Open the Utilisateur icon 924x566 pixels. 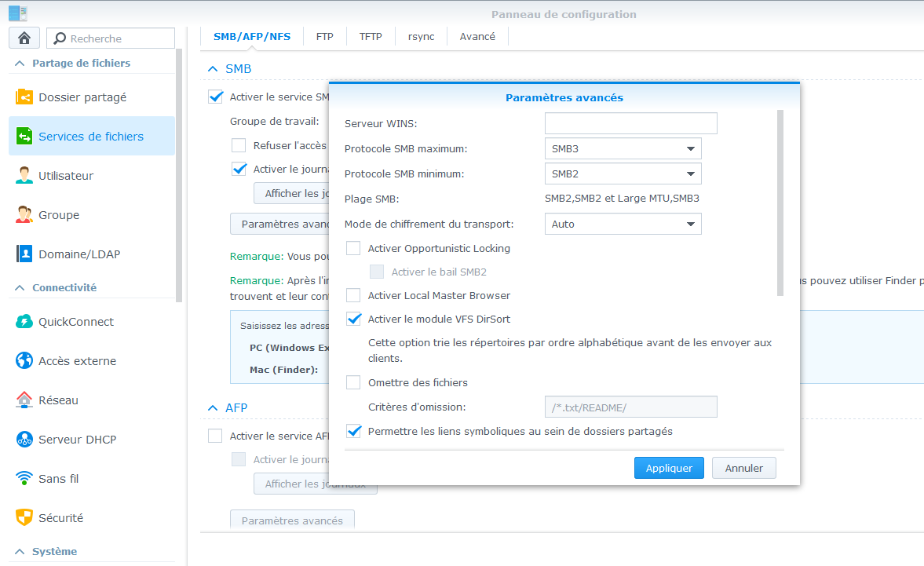tap(24, 176)
